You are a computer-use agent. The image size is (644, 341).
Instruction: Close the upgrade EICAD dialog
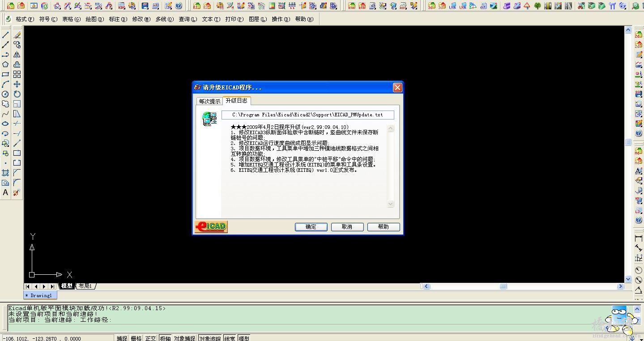[397, 88]
